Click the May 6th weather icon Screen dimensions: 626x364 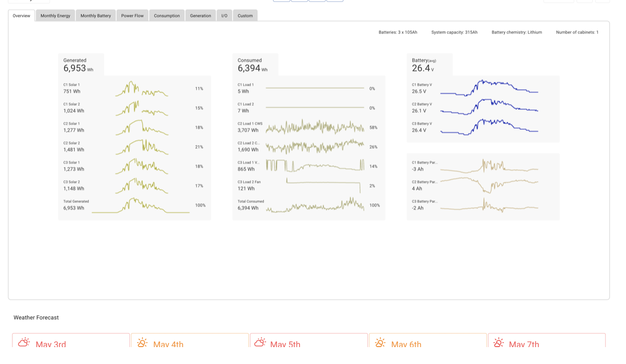click(x=380, y=342)
